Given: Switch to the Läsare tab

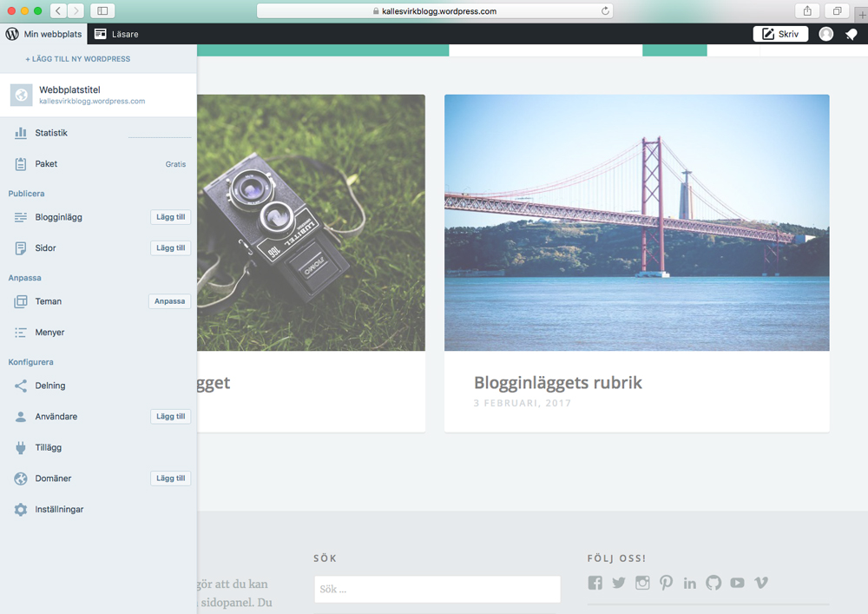Looking at the screenshot, I should 116,34.
